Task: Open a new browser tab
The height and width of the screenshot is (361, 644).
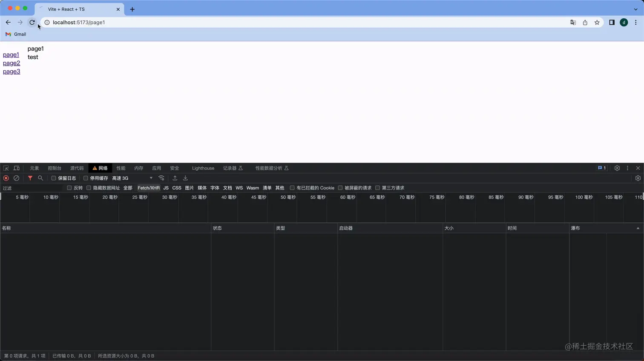Action: click(132, 9)
